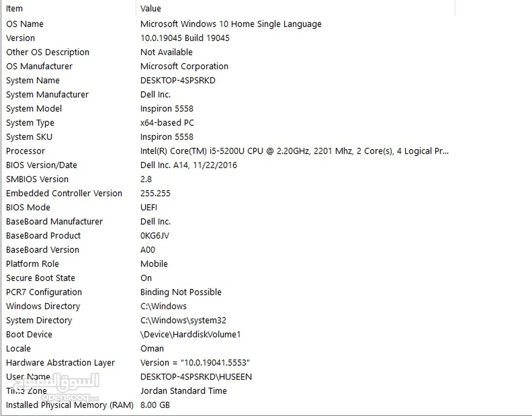This screenshot has height=416, width=532.
Task: Select Installed Physical Memory (RAM) label
Action: click(x=69, y=405)
